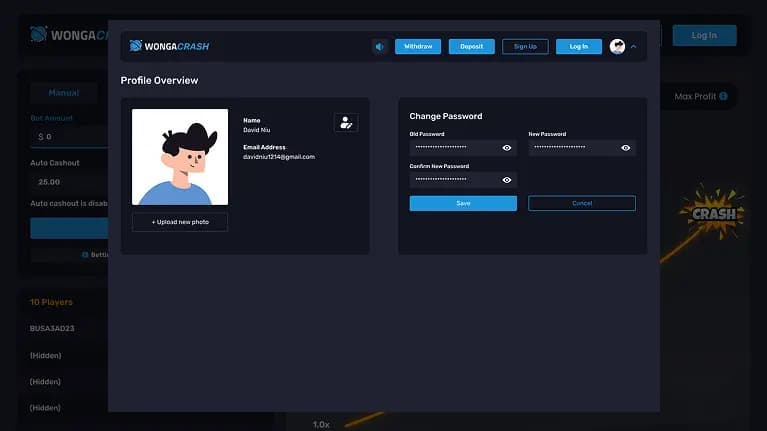Screen dimensions: 767x431
Task: Click the edit profile icon
Action: click(345, 123)
